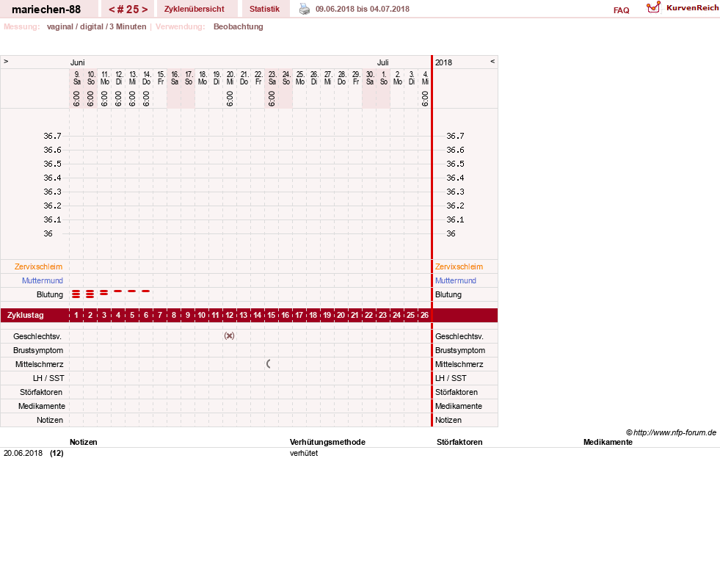Click light bleeding marker on cycle day 6
Image resolution: width=720 pixels, height=588 pixels.
[145, 291]
